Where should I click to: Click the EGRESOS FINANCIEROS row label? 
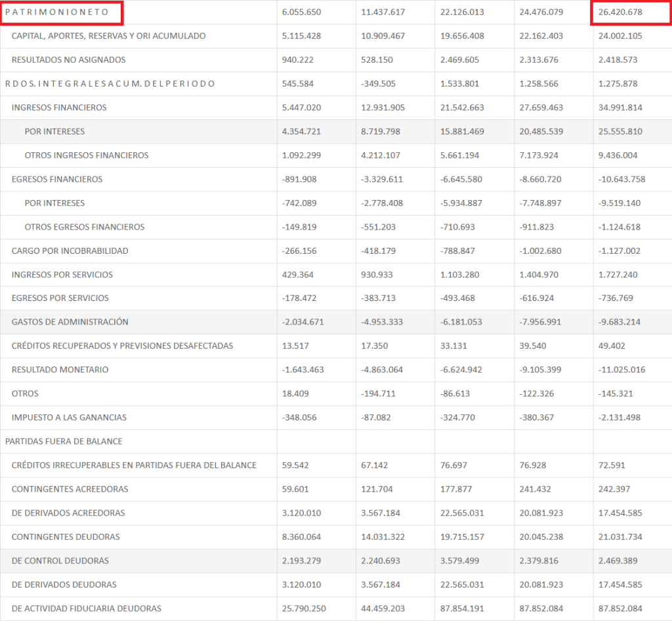coord(57,180)
